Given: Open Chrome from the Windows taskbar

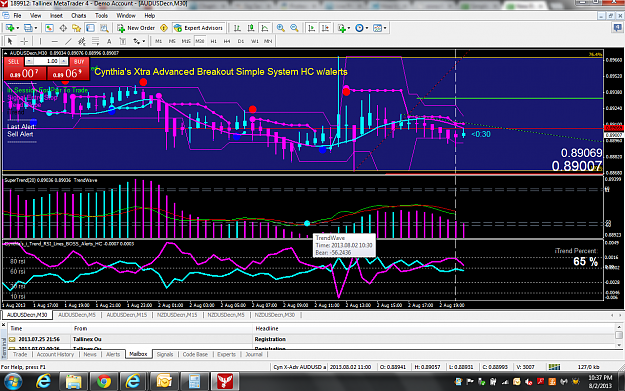Looking at the screenshot, I should pos(104,381).
